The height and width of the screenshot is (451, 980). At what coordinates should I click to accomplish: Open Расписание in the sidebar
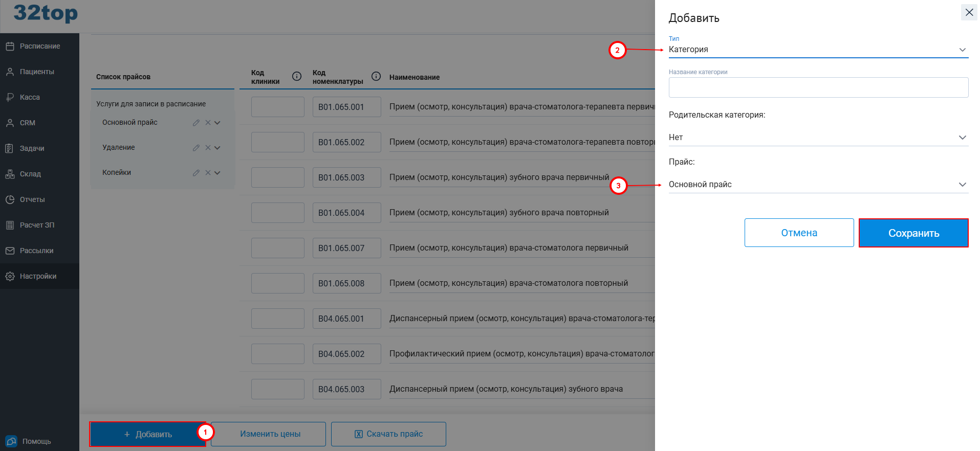coord(39,46)
